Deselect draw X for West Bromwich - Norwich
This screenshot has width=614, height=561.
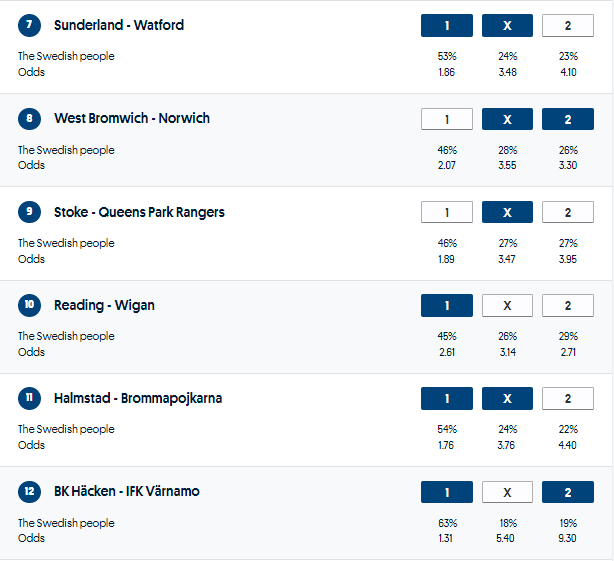pos(507,119)
